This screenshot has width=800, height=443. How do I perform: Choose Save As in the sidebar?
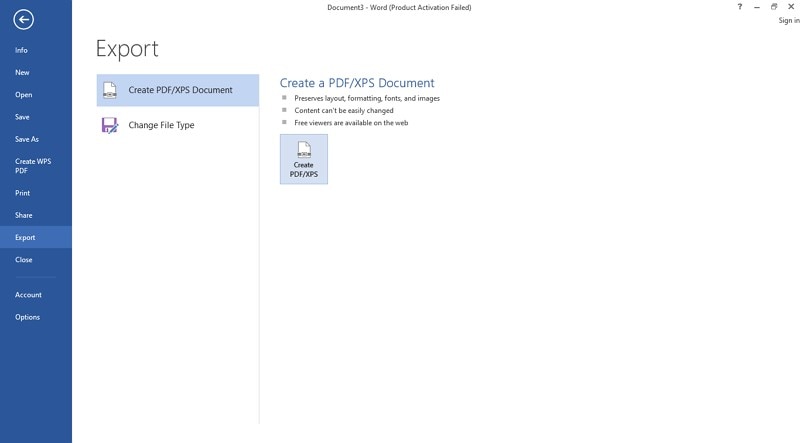pos(36,139)
